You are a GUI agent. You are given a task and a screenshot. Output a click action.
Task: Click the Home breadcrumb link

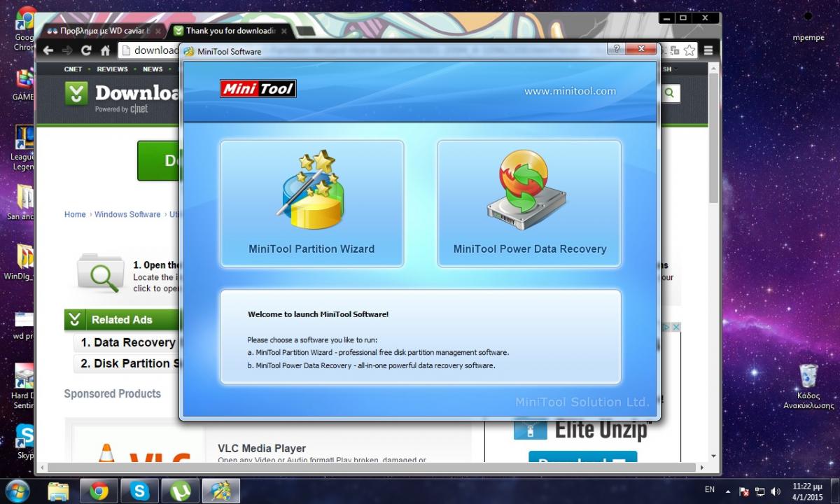point(75,214)
